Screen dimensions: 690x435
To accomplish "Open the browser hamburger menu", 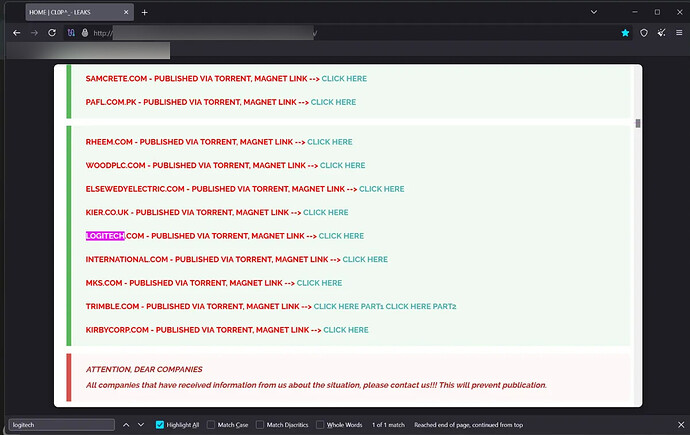I will tap(679, 33).
